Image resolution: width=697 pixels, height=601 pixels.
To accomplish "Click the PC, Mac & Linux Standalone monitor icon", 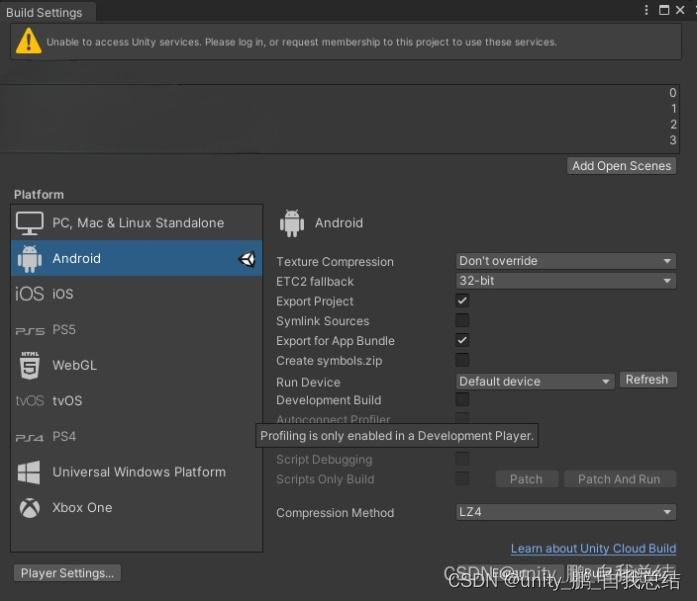I will (30, 223).
